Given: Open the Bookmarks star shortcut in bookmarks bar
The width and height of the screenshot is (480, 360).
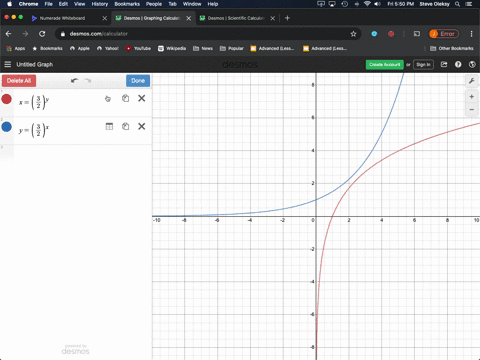Looking at the screenshot, I should (47, 48).
